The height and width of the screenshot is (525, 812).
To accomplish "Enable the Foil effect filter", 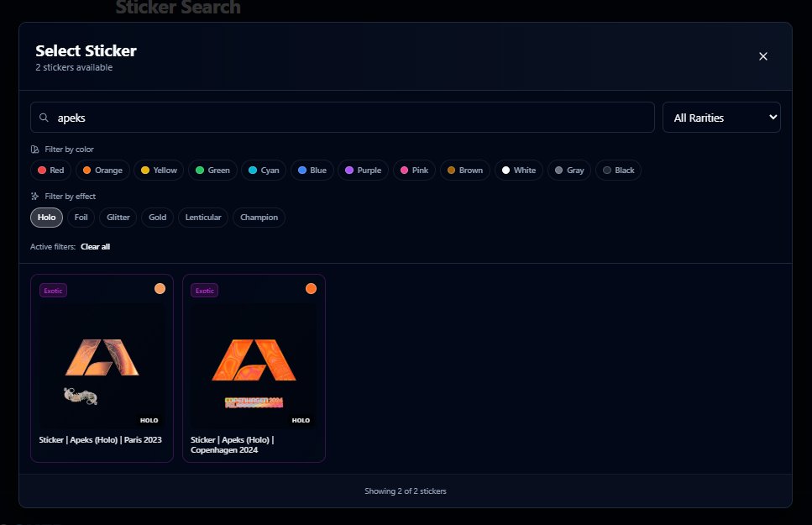I will pos(81,217).
